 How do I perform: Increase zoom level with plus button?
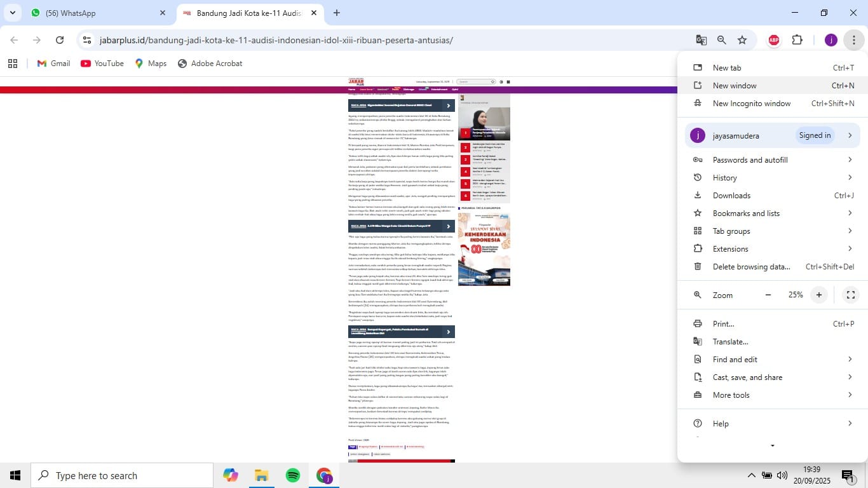tap(819, 295)
